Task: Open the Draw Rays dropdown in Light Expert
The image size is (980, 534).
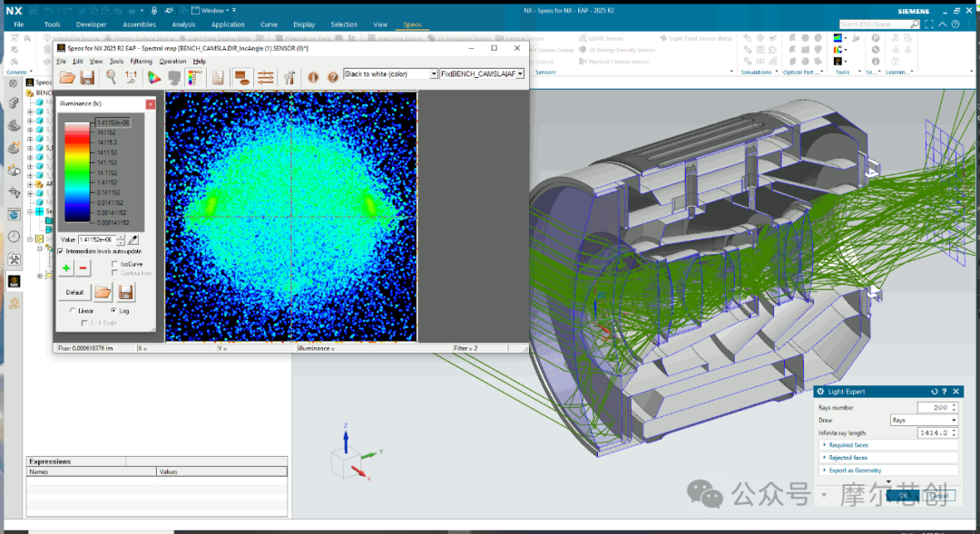Action: pos(924,421)
